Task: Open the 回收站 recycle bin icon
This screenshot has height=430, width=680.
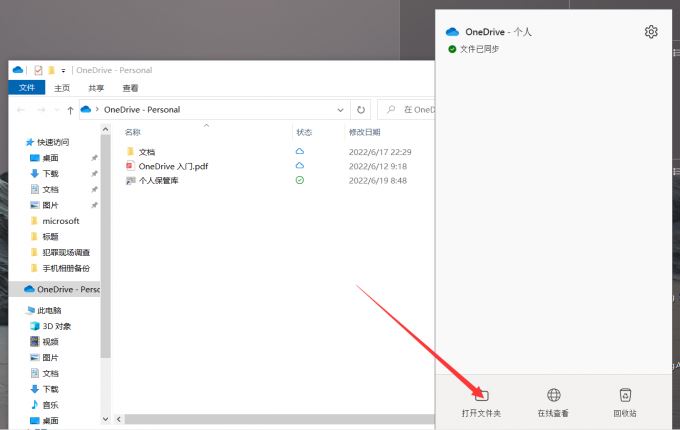Action: pyautogui.click(x=625, y=396)
